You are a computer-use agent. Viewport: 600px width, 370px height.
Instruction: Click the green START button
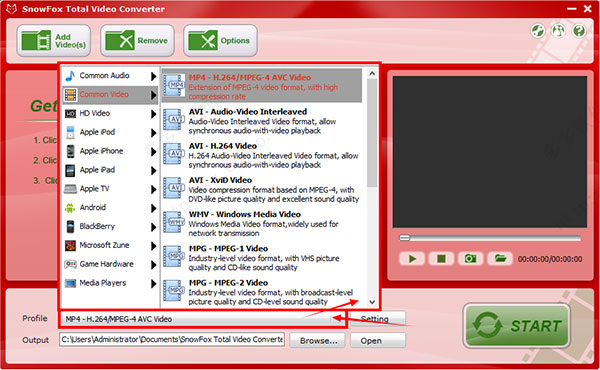[x=517, y=326]
